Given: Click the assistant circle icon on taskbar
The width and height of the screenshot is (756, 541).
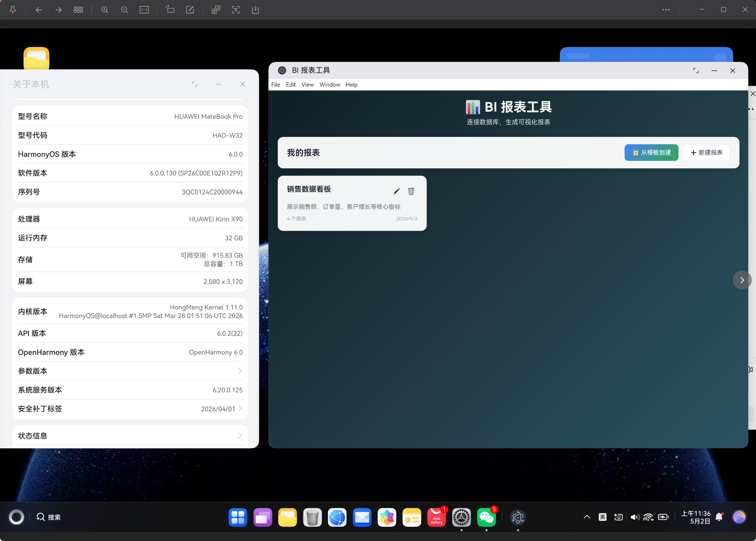Looking at the screenshot, I should [x=17, y=517].
